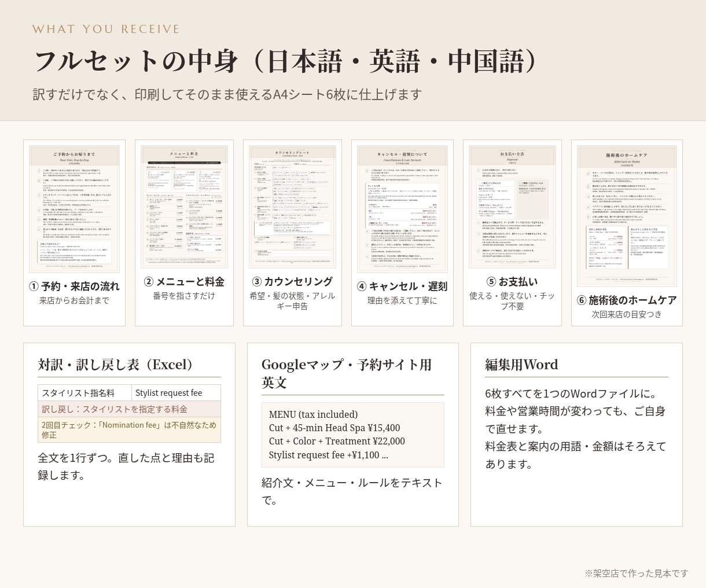706x588 pixels.
Task: Click the MENU (tax included) line
Action: tap(313, 414)
